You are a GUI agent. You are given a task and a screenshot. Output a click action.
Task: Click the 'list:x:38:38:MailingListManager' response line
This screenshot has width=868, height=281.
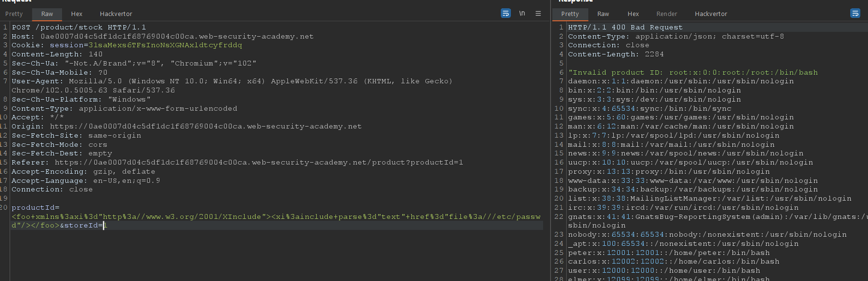pyautogui.click(x=710, y=198)
